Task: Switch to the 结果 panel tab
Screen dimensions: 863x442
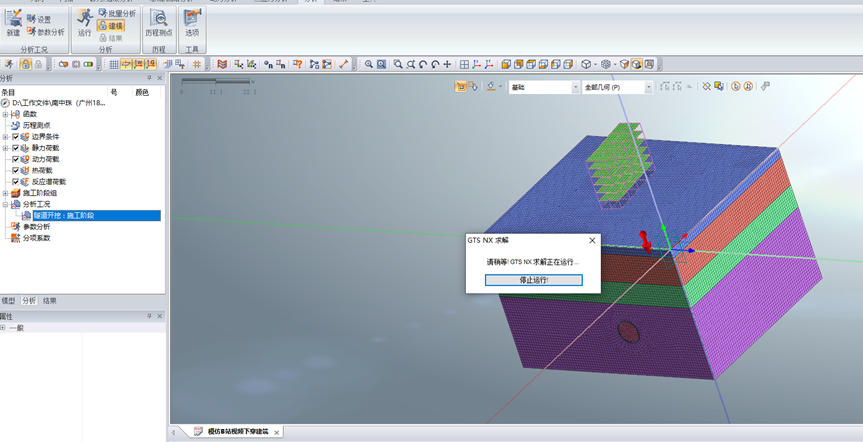Action: (x=50, y=301)
